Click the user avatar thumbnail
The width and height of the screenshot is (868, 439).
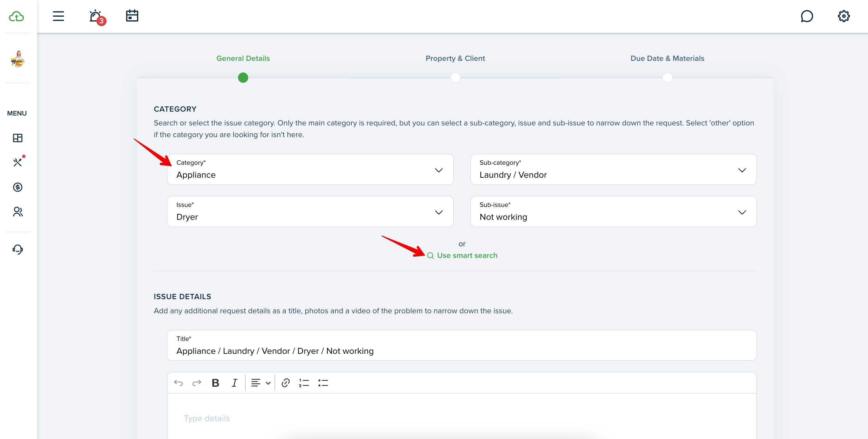[18, 59]
